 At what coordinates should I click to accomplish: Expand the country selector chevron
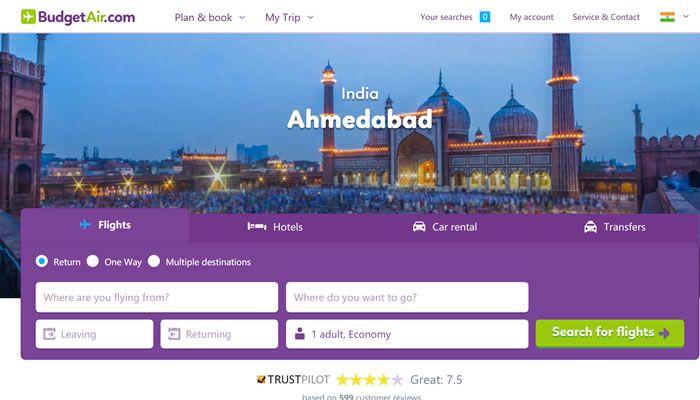[x=686, y=17]
